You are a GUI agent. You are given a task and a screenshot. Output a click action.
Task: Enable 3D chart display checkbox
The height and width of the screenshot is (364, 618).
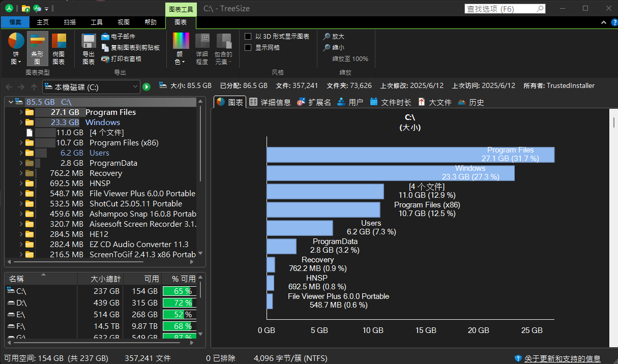coord(248,37)
